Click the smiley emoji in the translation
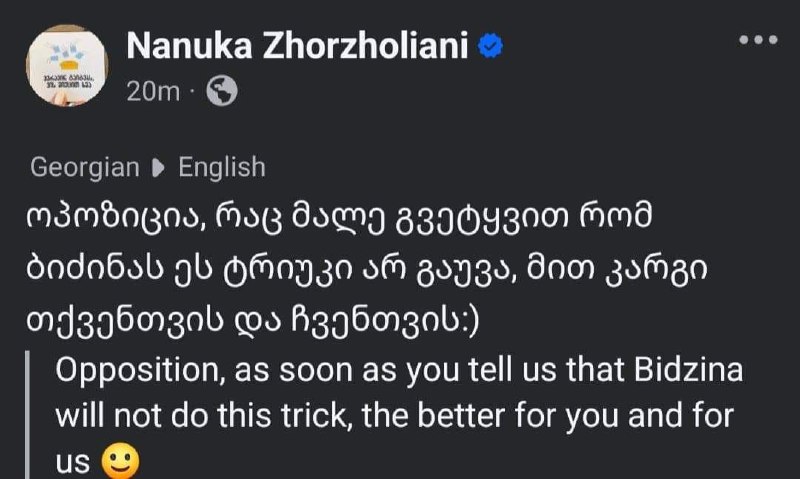Image resolution: width=800 pixels, height=479 pixels. tap(120, 461)
